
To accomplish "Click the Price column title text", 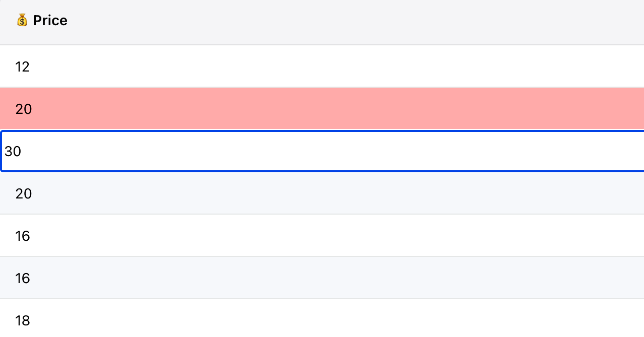I will click(x=50, y=20).
